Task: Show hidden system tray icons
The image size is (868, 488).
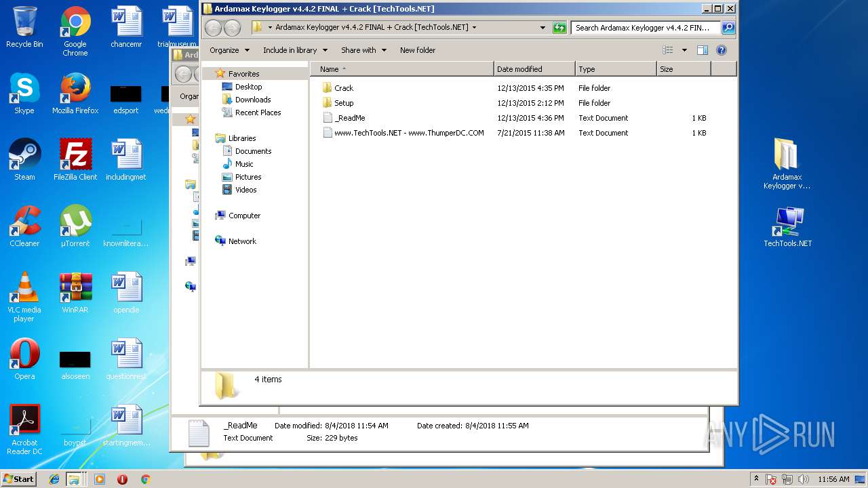Action: (757, 479)
